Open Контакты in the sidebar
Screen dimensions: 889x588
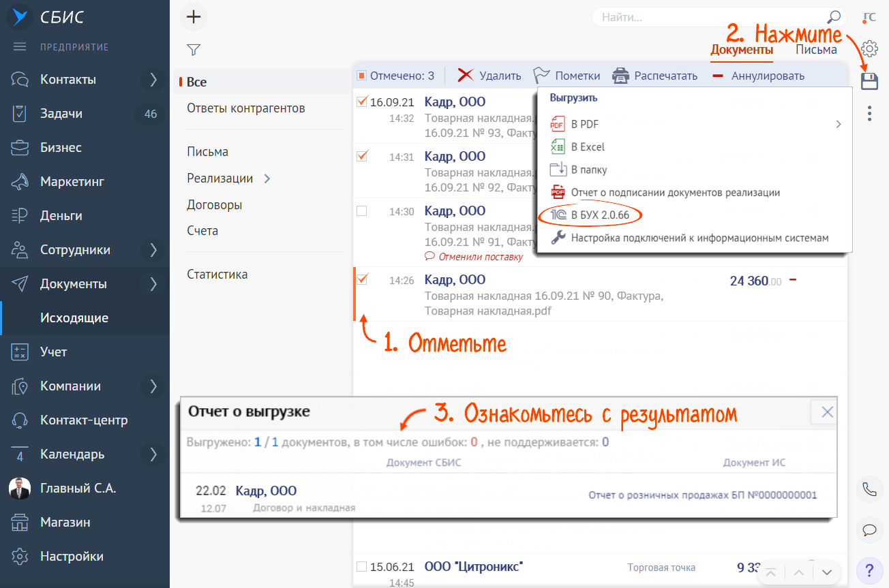point(68,79)
